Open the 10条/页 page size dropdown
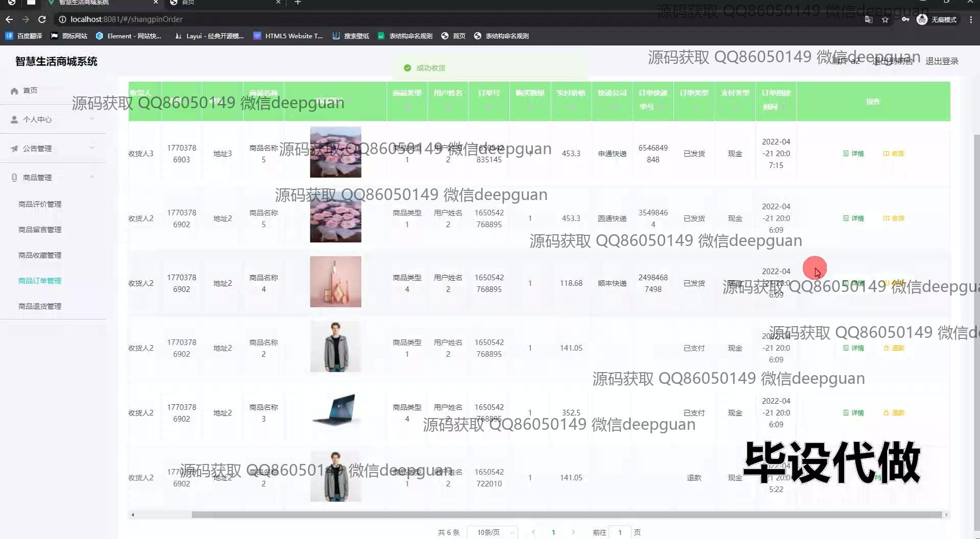980x539 pixels. click(x=493, y=532)
